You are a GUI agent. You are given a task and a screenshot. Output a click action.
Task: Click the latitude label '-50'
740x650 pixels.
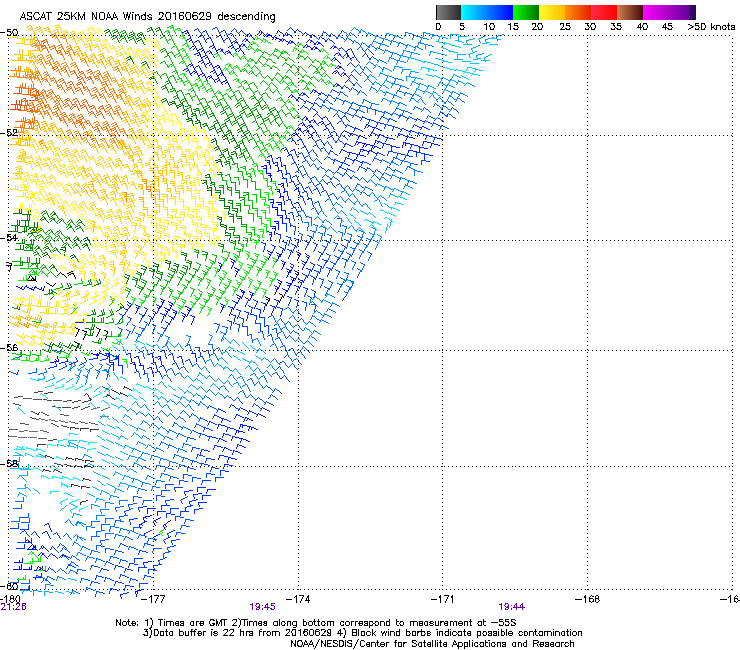click(10, 33)
